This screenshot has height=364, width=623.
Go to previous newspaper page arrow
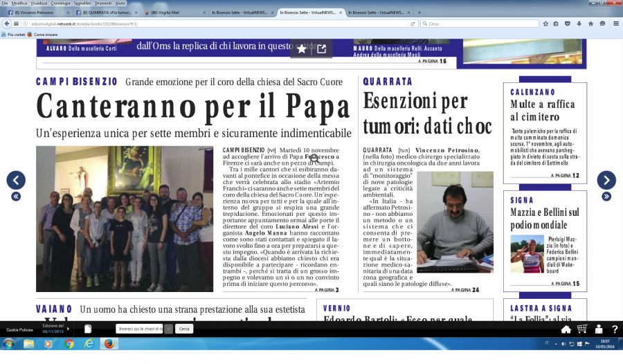coord(16,181)
